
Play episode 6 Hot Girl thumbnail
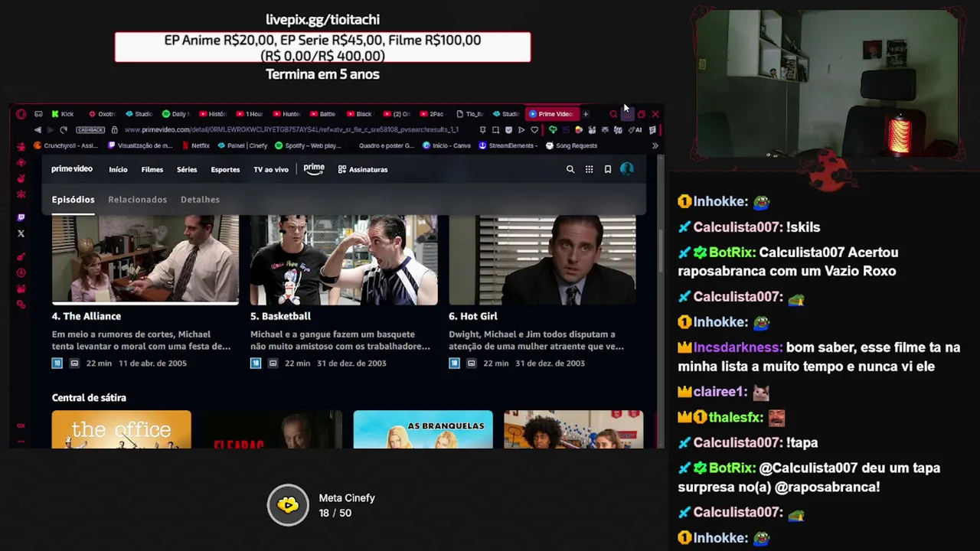pyautogui.click(x=542, y=259)
